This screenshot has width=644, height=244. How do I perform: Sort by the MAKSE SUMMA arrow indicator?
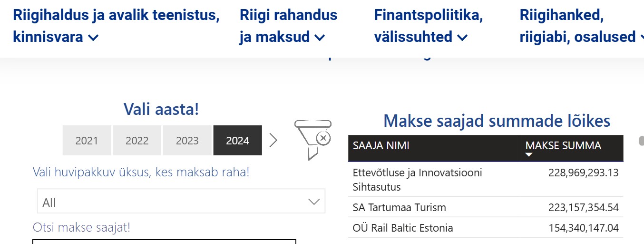pyautogui.click(x=529, y=155)
